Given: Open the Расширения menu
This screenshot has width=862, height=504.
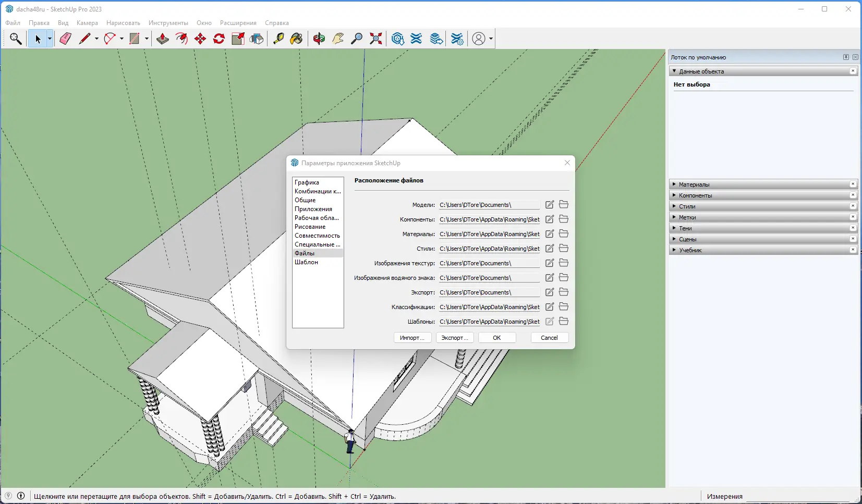Looking at the screenshot, I should pyautogui.click(x=238, y=23).
